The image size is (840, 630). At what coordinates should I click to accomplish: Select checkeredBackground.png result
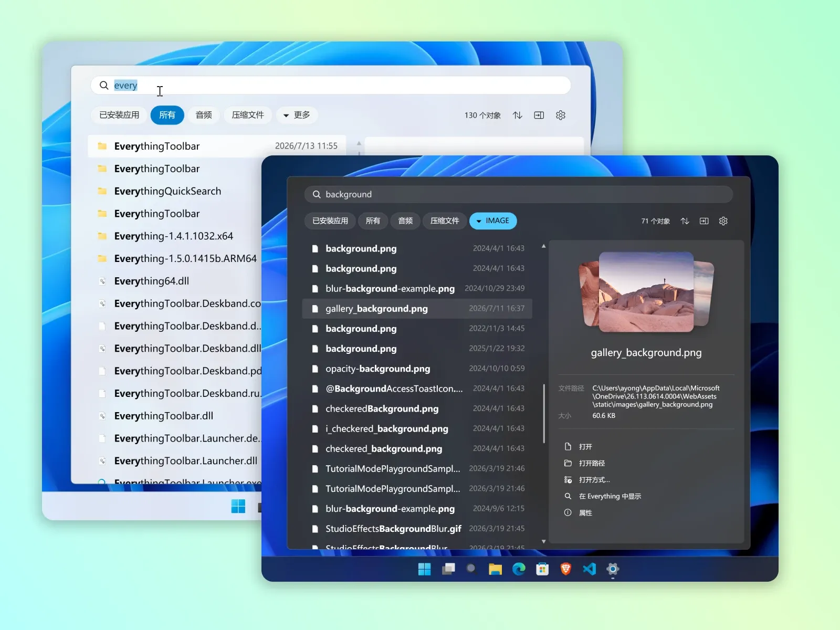click(x=417, y=408)
